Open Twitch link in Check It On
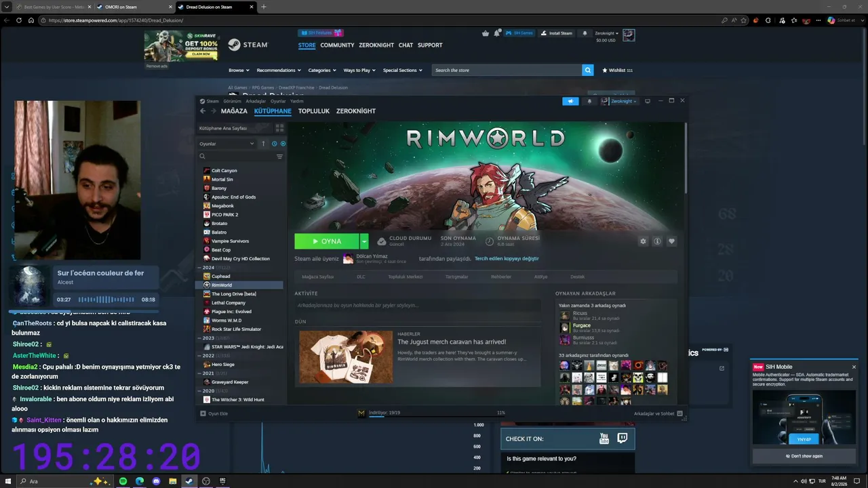The height and width of the screenshot is (488, 868). coord(623,439)
